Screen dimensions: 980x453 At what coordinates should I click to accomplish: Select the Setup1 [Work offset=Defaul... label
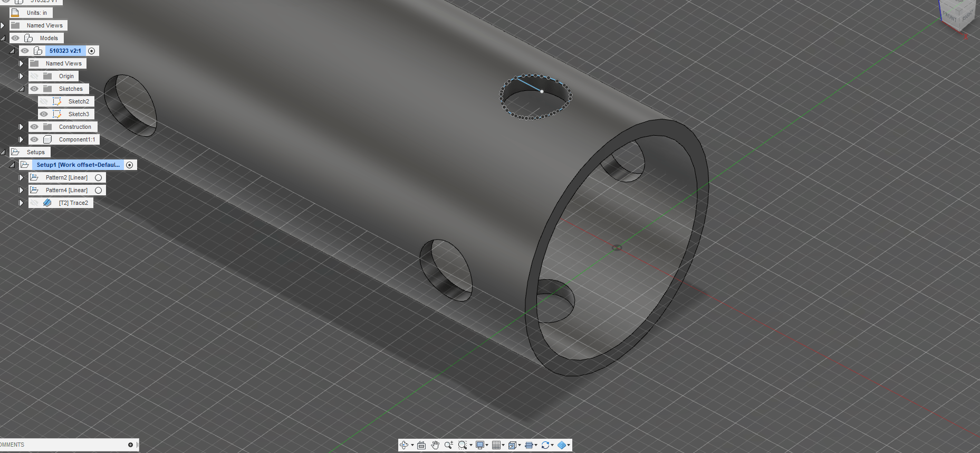[78, 165]
